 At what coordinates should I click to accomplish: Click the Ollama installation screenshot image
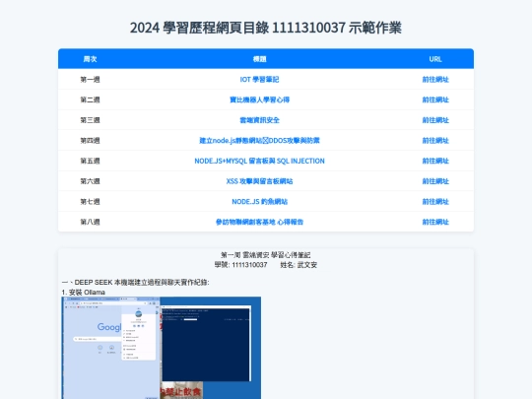(162, 348)
